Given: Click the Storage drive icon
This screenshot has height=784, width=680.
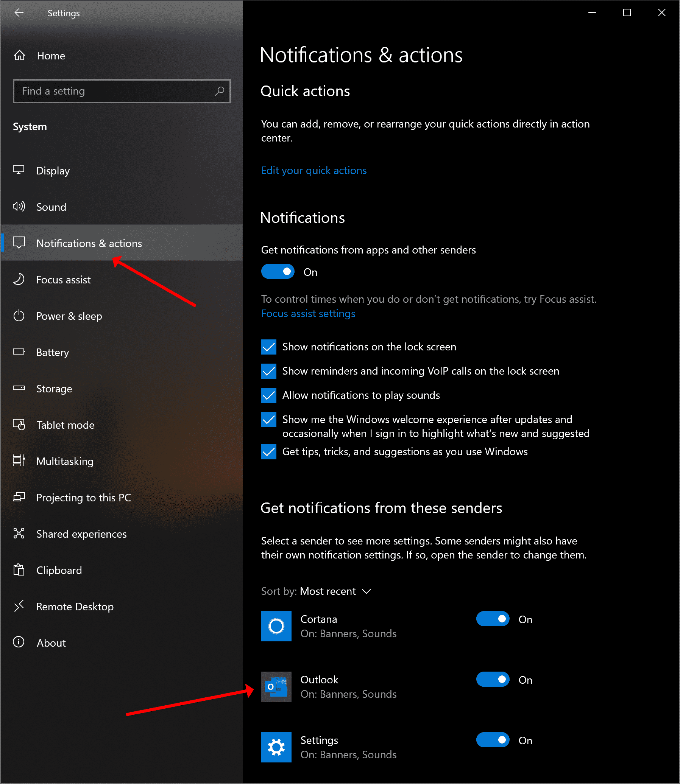Looking at the screenshot, I should [19, 388].
